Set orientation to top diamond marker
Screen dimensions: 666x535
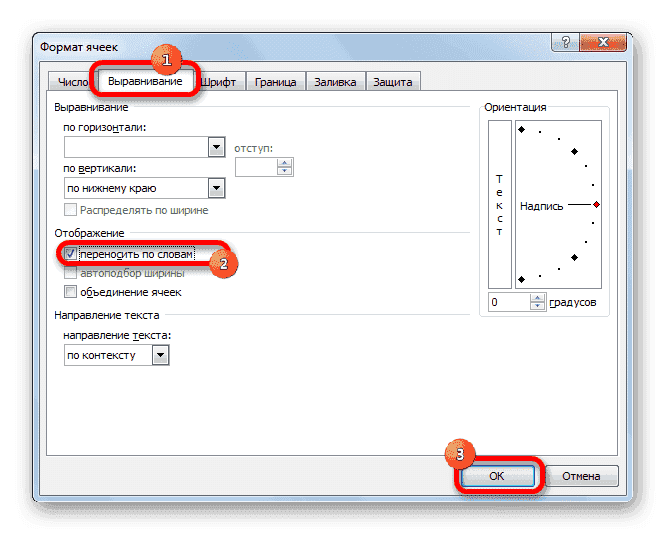point(522,130)
